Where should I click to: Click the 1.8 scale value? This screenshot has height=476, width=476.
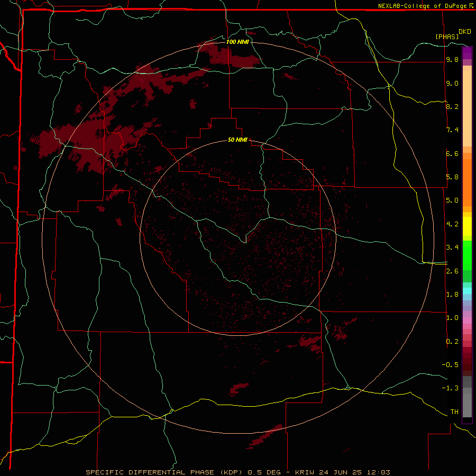[452, 294]
